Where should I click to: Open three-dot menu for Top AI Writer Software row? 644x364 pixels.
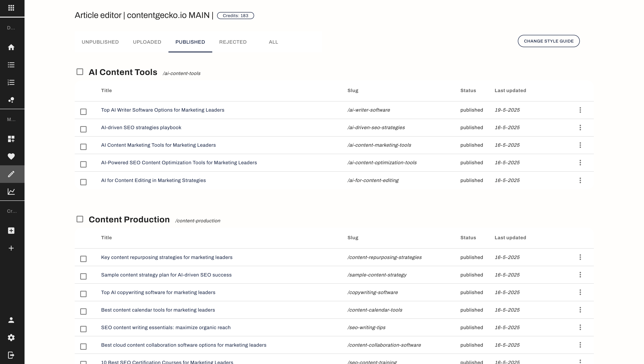(580, 110)
